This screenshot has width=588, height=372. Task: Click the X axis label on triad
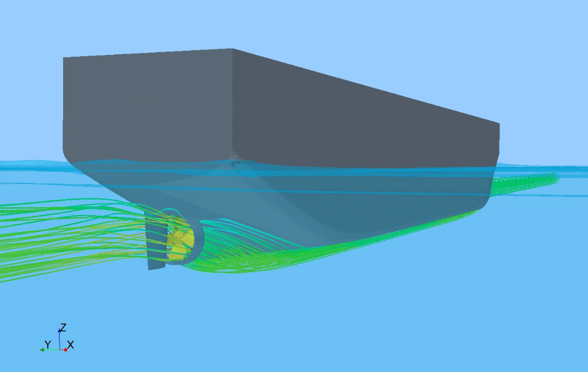(71, 344)
